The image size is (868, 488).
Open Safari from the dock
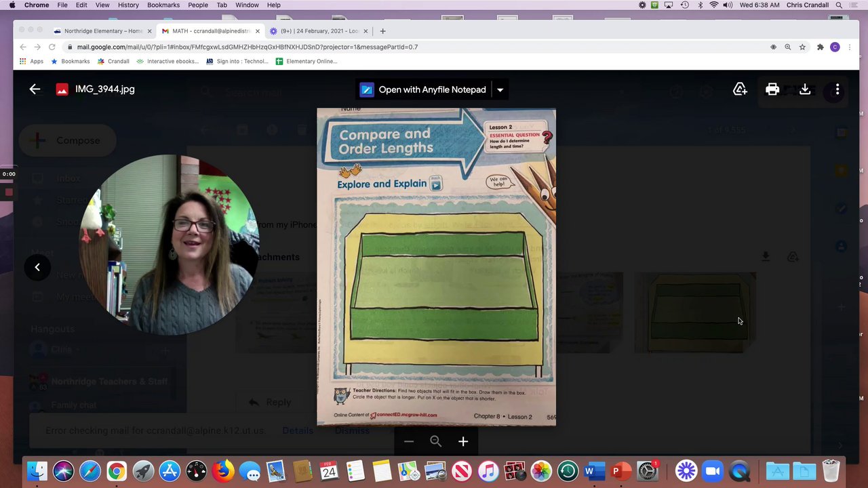(x=90, y=470)
